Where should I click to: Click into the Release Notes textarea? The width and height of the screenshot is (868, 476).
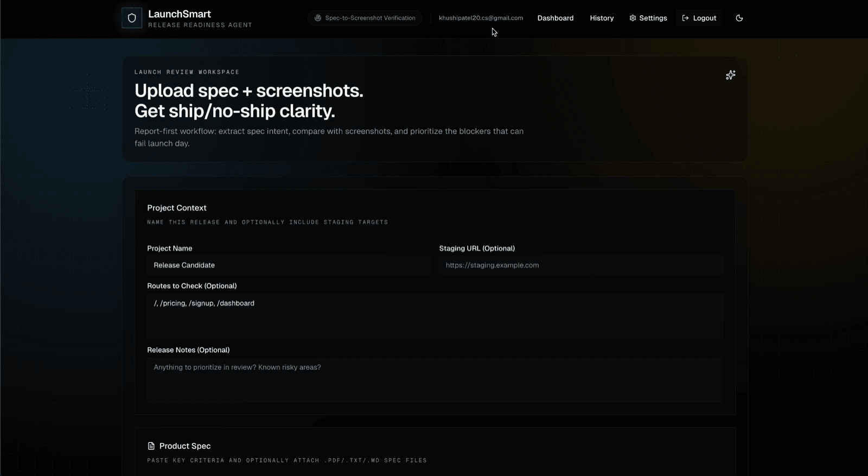[x=435, y=379]
